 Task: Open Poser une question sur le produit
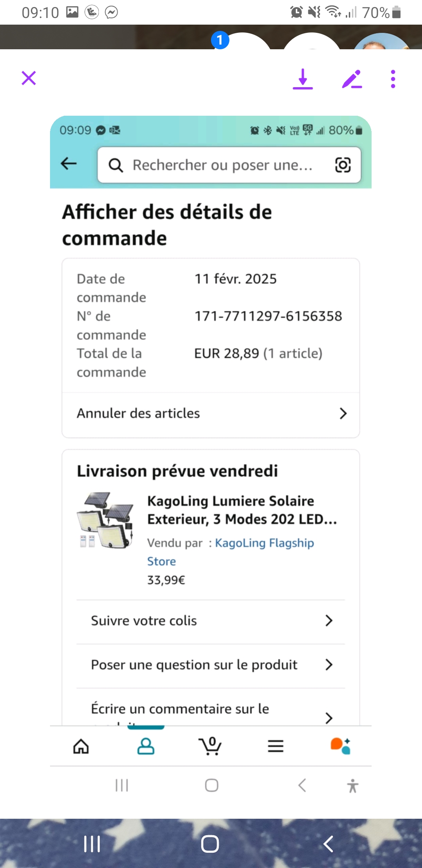pos(211,665)
